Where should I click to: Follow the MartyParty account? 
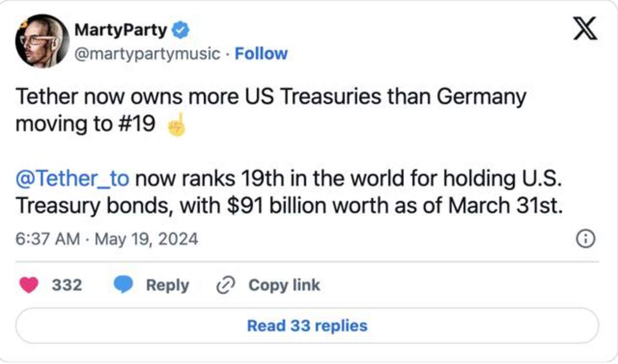coord(261,54)
